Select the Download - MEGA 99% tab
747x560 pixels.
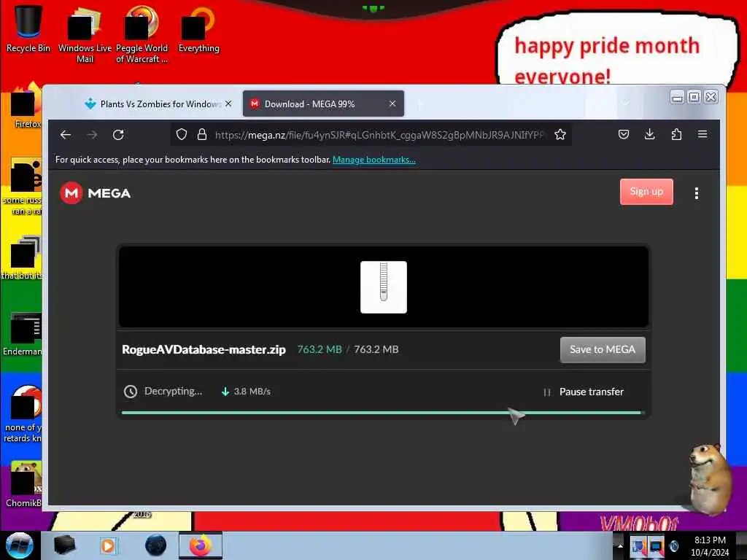(323, 104)
